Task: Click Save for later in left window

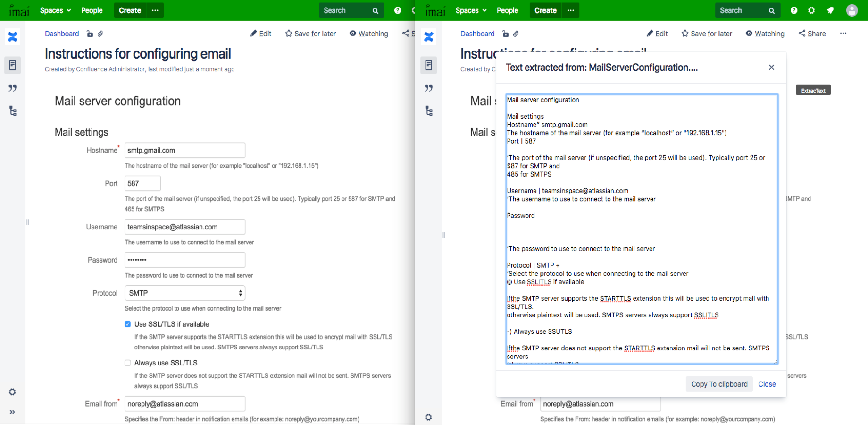Action: tap(310, 34)
